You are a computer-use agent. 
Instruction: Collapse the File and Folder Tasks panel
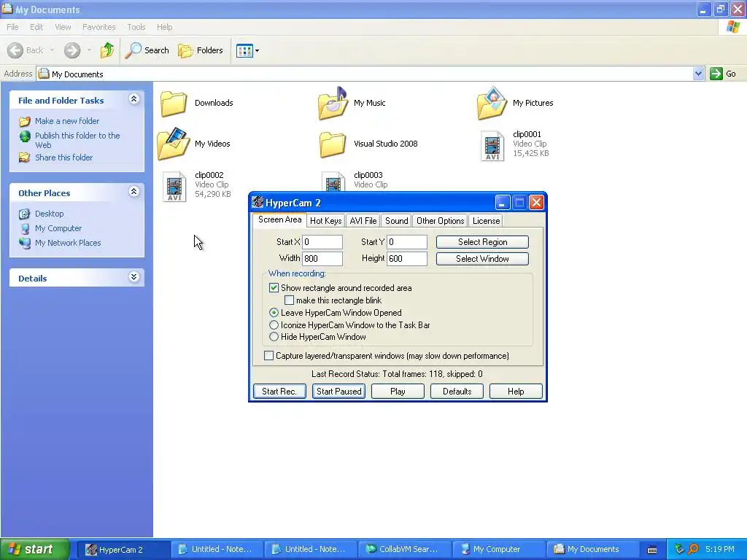[134, 99]
